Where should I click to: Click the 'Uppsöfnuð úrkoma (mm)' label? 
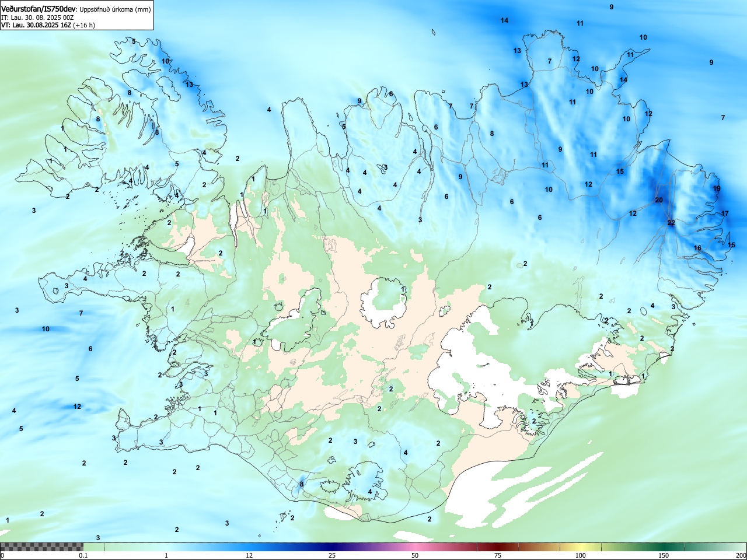(x=115, y=9)
